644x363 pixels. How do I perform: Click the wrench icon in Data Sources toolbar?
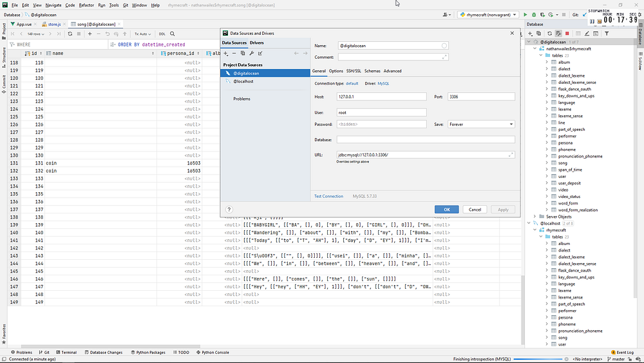click(x=252, y=54)
